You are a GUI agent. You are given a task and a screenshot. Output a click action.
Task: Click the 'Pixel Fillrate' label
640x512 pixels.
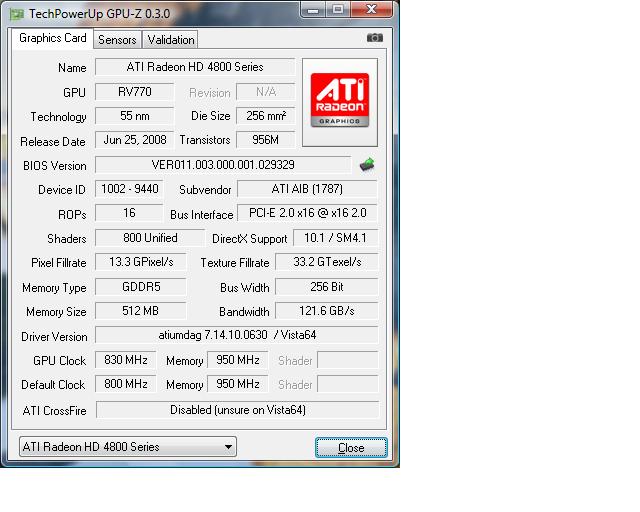[x=59, y=263]
